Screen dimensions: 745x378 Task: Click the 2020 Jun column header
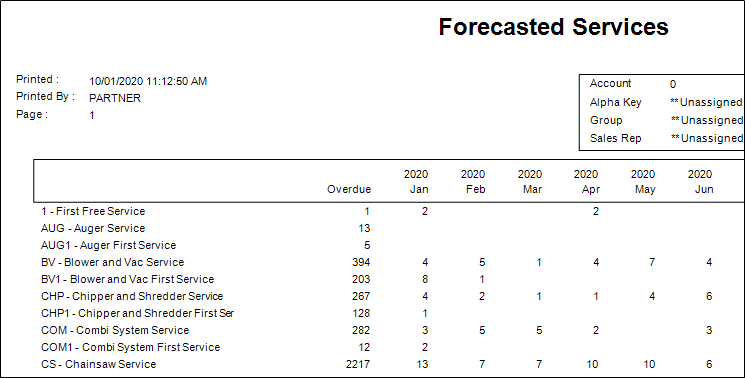click(700, 181)
